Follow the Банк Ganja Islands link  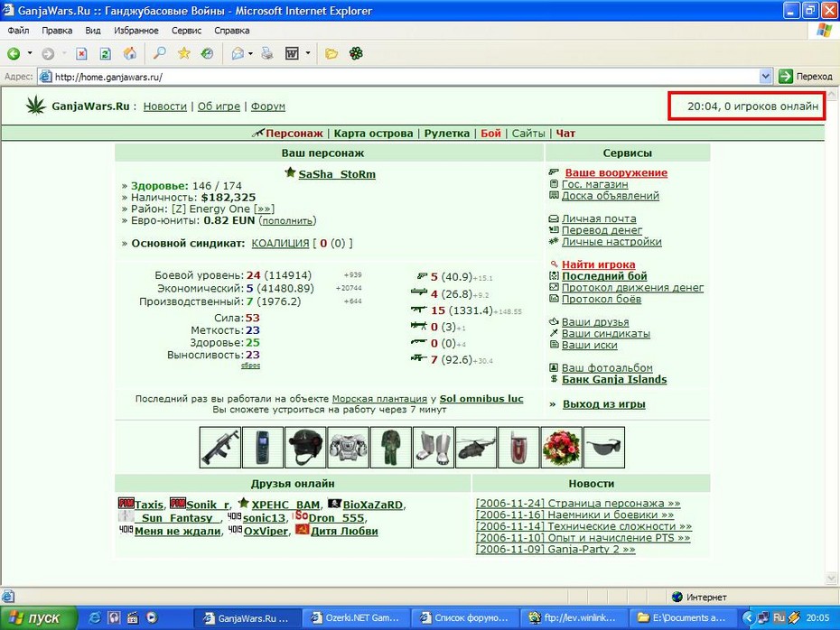(x=614, y=379)
